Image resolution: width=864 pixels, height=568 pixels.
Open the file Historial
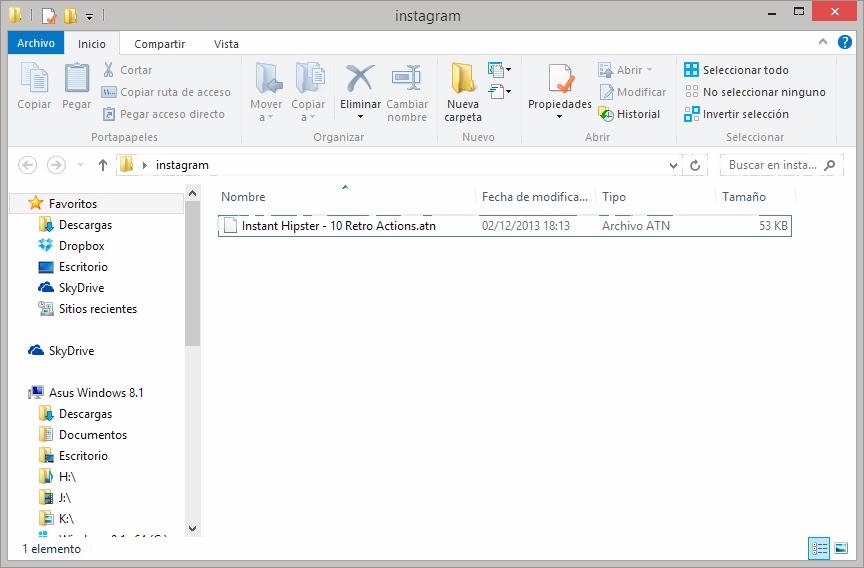629,114
